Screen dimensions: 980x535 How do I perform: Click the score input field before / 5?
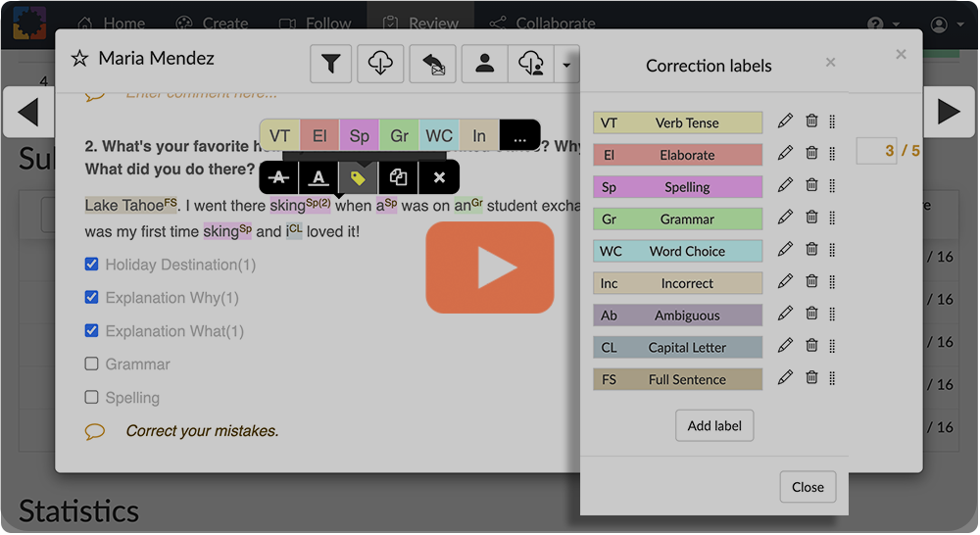coord(876,151)
